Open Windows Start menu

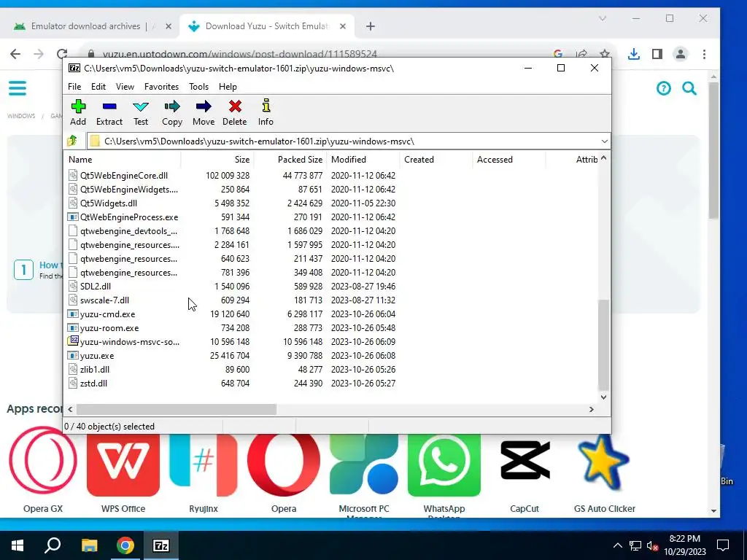[x=18, y=545]
